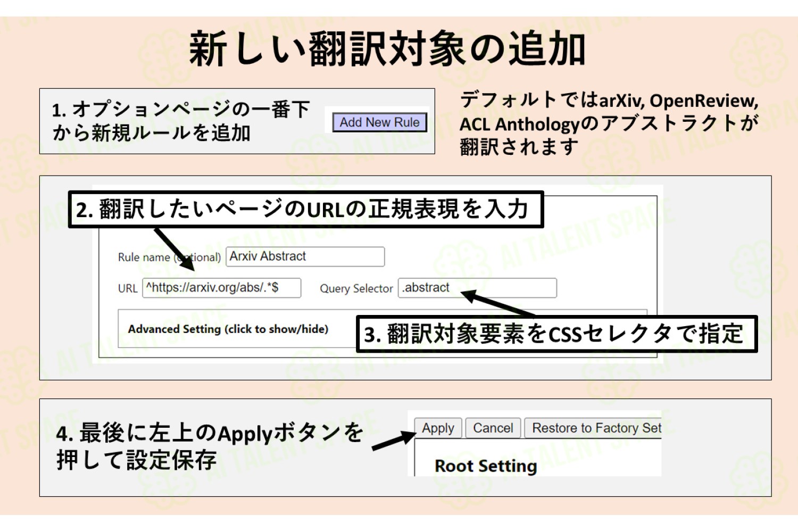Viewport: 798px width, 532px height.
Task: Focus the Query Selector field with .abstract
Action: click(x=477, y=288)
